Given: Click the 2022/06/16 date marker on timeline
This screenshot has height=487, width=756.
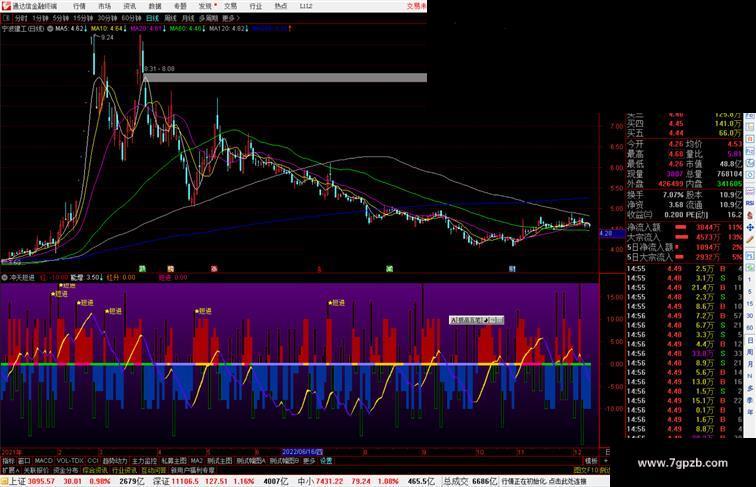Looking at the screenshot, I should click(x=302, y=452).
